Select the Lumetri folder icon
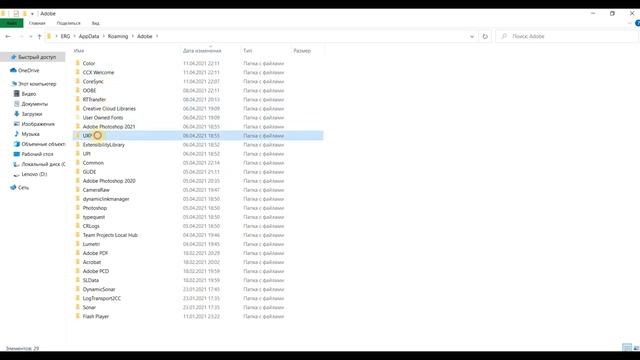Screen dimensions: 640x360 pyautogui.click(x=78, y=244)
